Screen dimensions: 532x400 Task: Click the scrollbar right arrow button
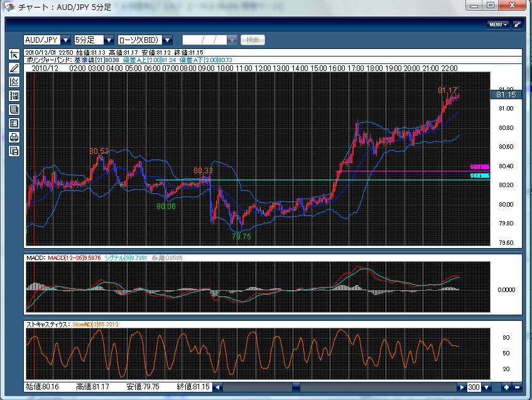pos(462,387)
